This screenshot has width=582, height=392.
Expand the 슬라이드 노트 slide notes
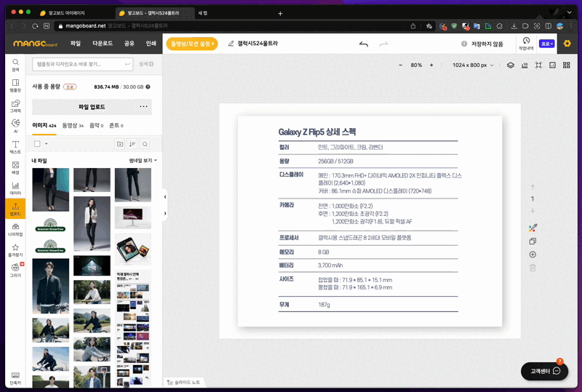coord(183,383)
